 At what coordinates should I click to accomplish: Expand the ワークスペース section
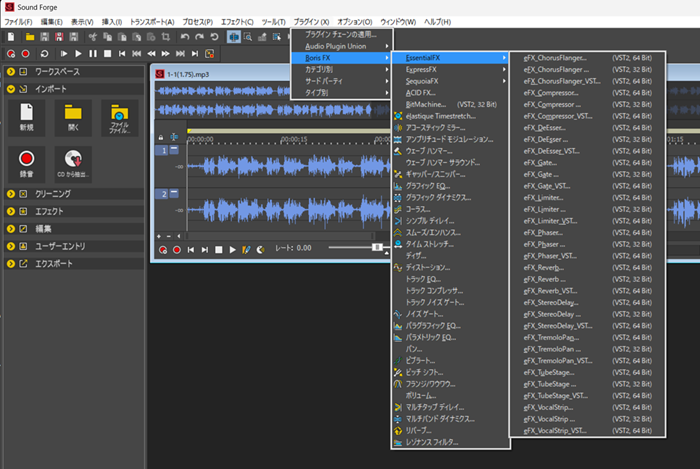[x=11, y=71]
